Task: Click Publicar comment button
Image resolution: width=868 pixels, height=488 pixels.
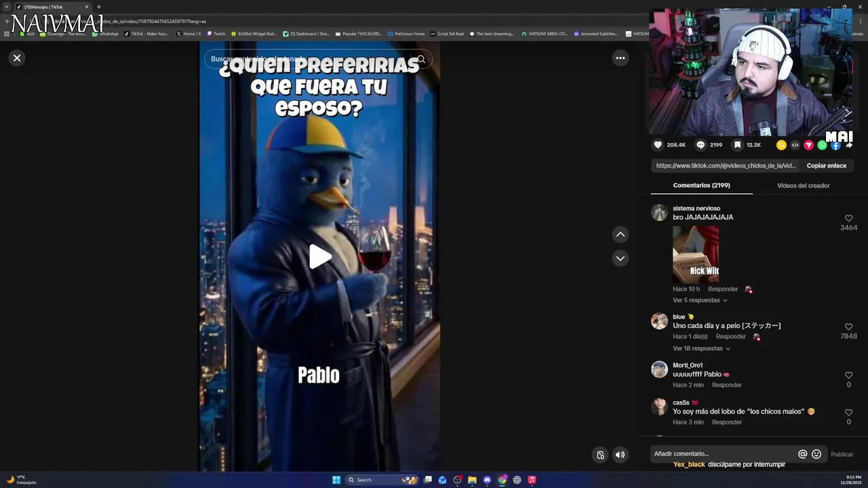Action: 842,454
